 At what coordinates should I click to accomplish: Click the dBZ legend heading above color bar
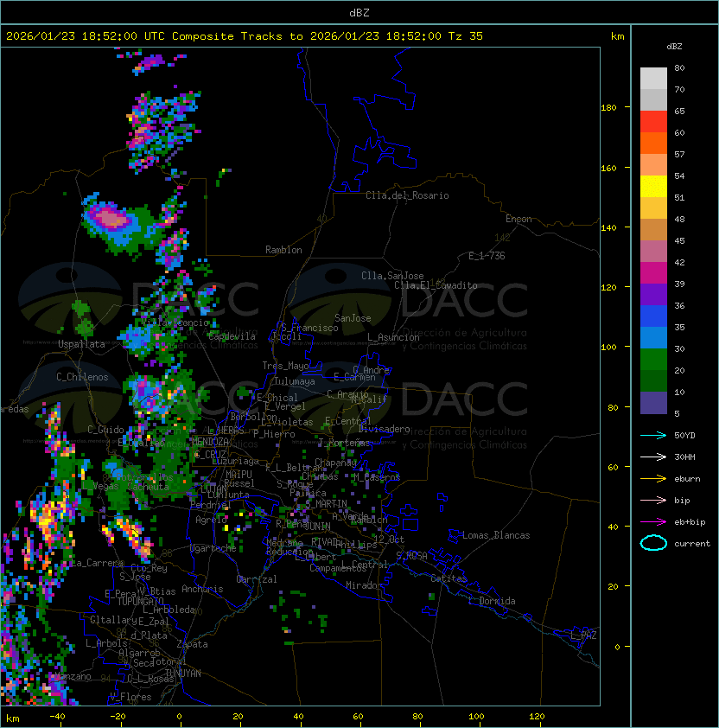coord(674,47)
